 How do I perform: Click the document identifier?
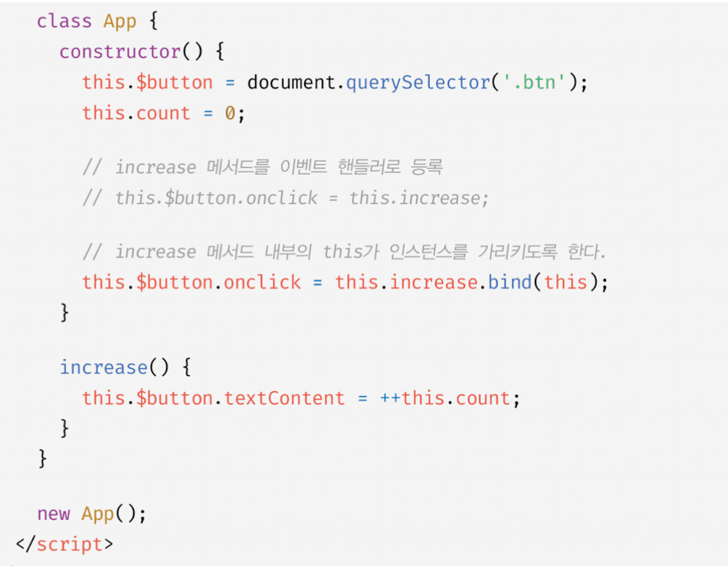[x=290, y=82]
